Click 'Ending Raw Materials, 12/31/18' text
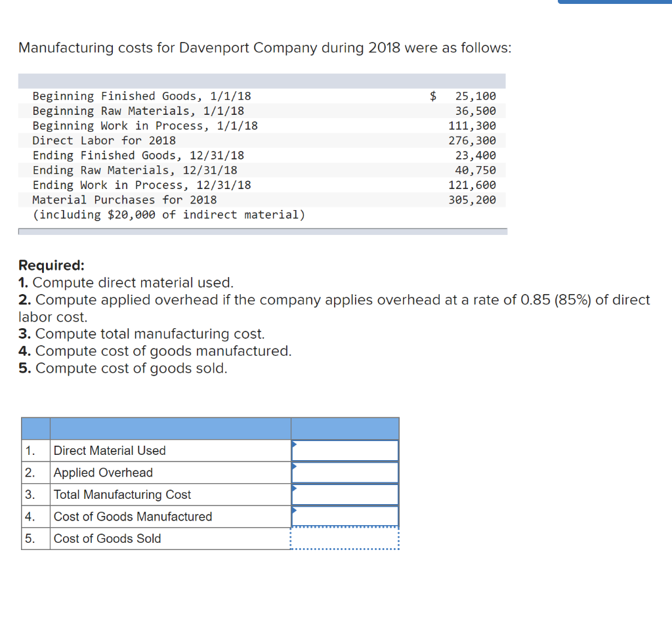Viewport: 672px width, 617px height. (x=135, y=170)
